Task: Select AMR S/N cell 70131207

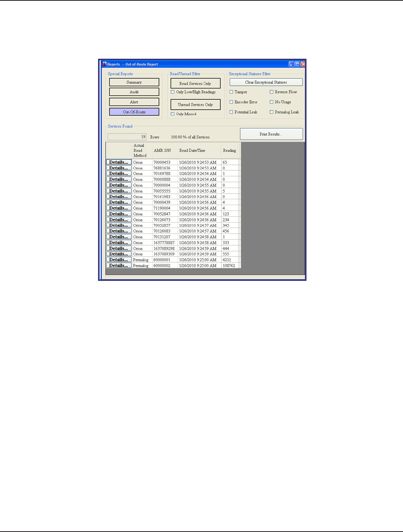Action: [165, 237]
